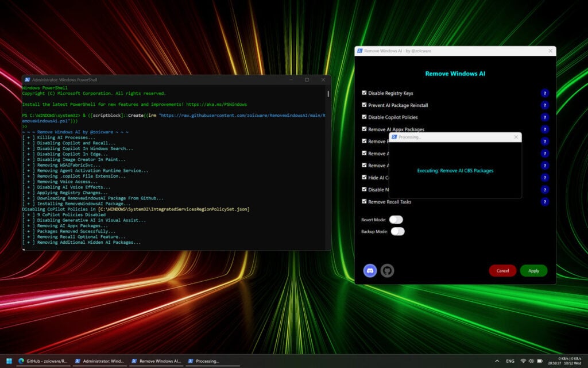The height and width of the screenshot is (368, 588).
Task: Open Wi-Fi network status icon
Action: 524,361
